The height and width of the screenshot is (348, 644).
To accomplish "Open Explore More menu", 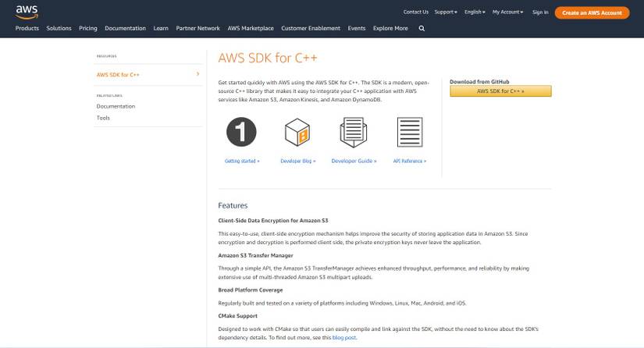I will click(390, 28).
